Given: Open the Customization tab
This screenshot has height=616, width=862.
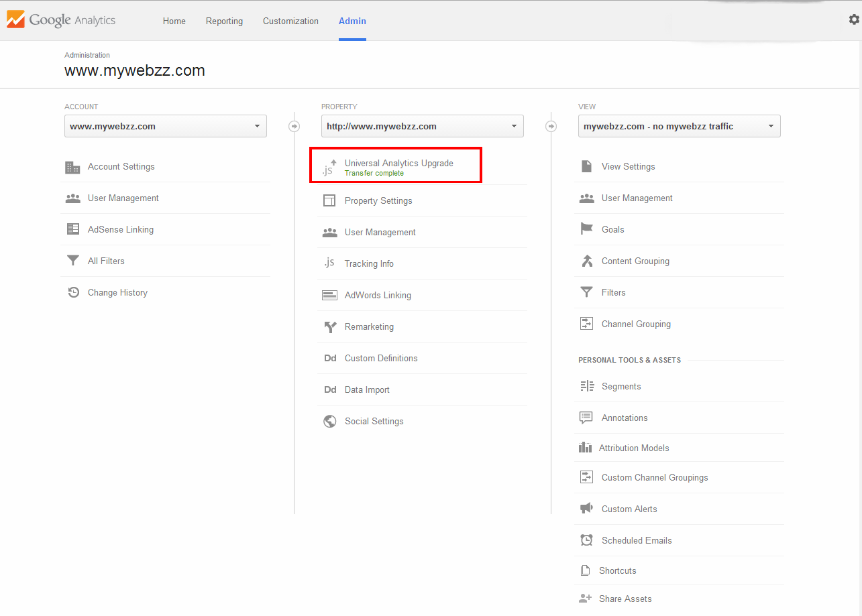Looking at the screenshot, I should point(291,21).
